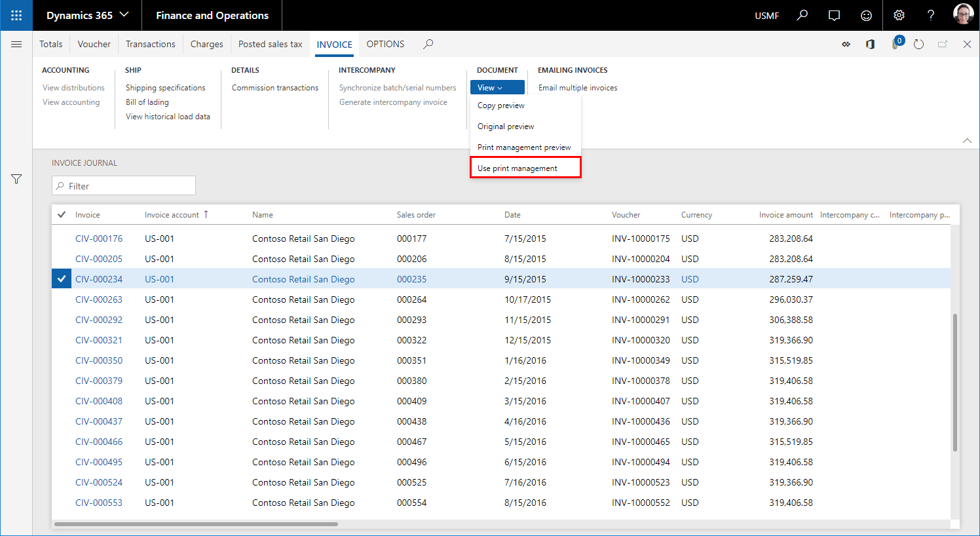Image resolution: width=980 pixels, height=536 pixels.
Task: Click inside the Filter input field
Action: click(124, 185)
